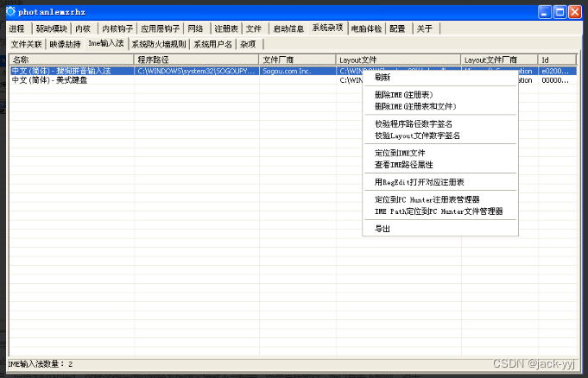Sort by the 名称 column header
588x378 pixels.
(72, 60)
